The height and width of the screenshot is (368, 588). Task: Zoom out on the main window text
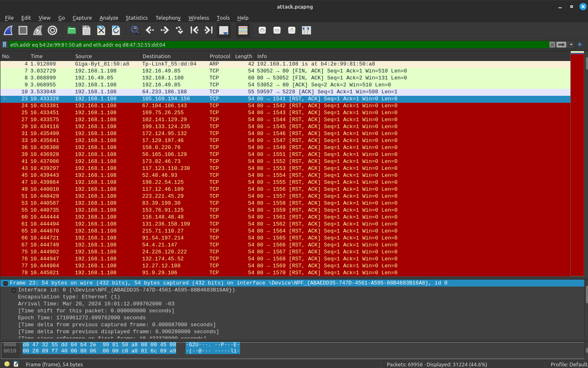pos(277,30)
